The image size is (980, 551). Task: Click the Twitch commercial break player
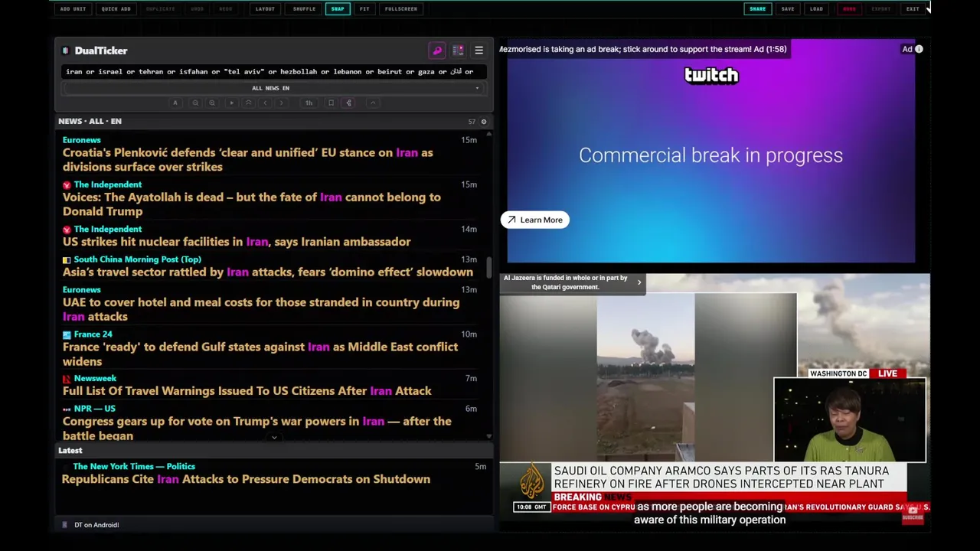710,152
